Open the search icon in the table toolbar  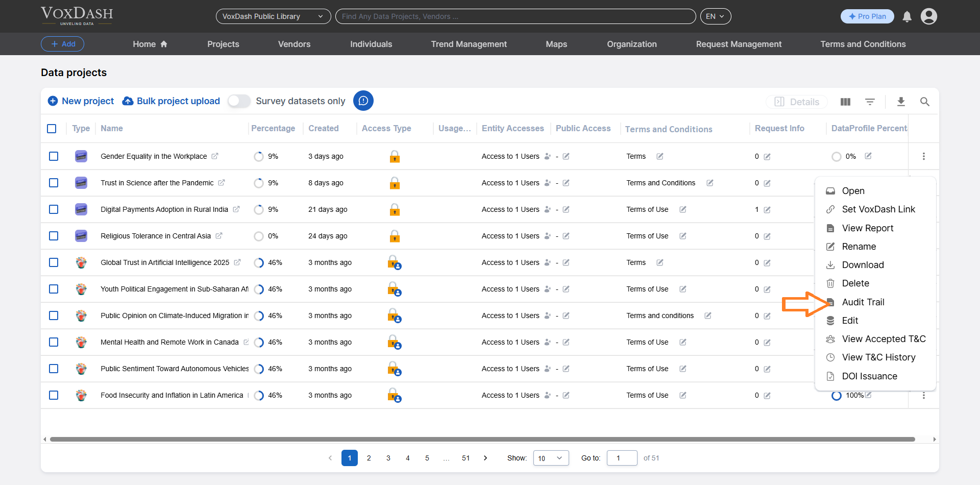point(925,102)
